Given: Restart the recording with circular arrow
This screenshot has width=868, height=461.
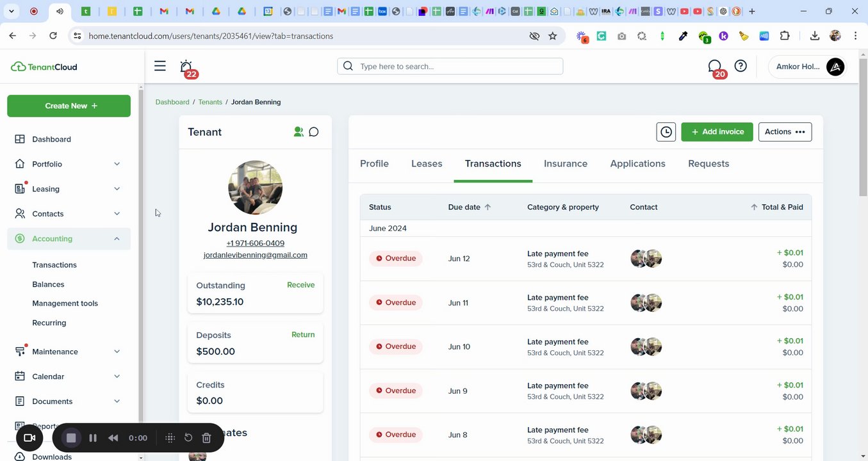Looking at the screenshot, I should tap(188, 438).
